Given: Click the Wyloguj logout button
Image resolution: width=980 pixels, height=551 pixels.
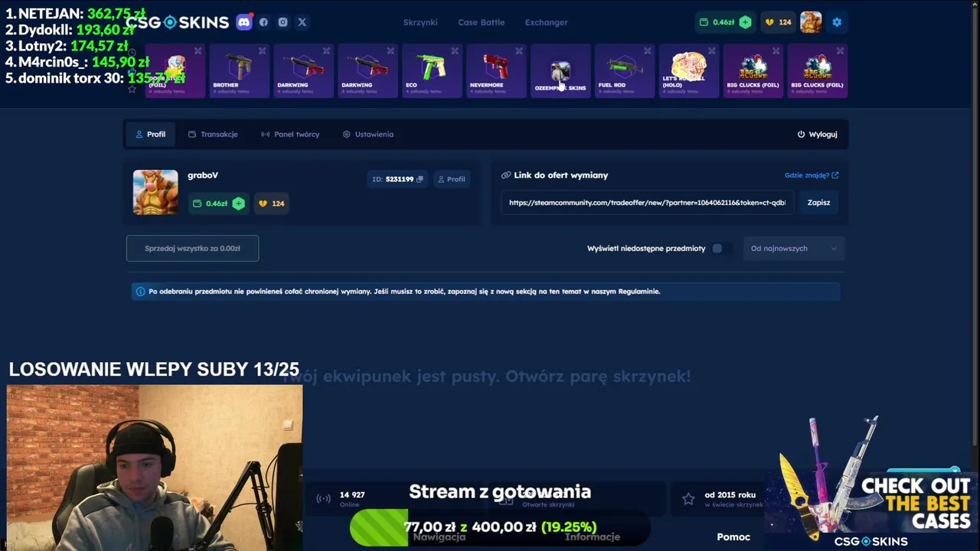Looking at the screenshot, I should pyautogui.click(x=817, y=134).
